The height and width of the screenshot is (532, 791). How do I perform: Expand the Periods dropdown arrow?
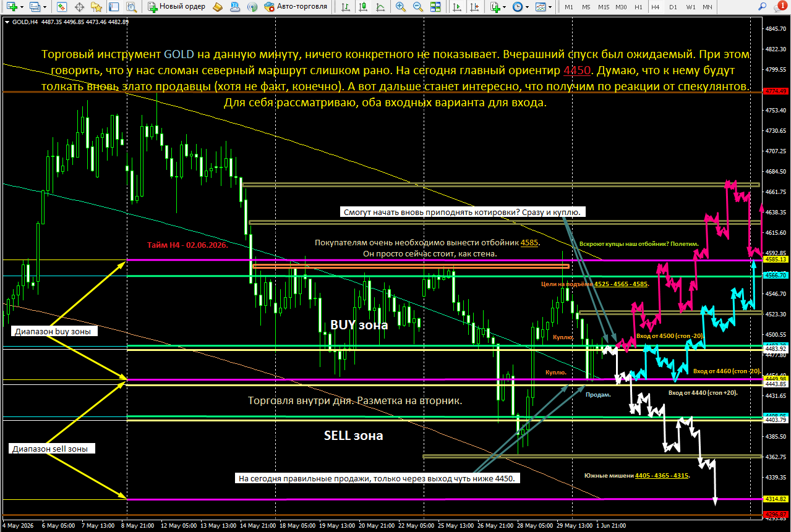pyautogui.click(x=528, y=7)
